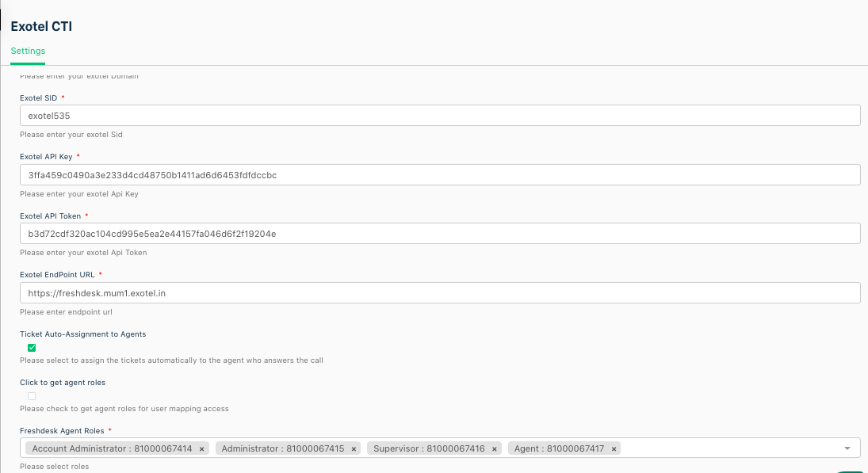
Task: Check the Click to get agent roles box
Action: click(x=32, y=396)
